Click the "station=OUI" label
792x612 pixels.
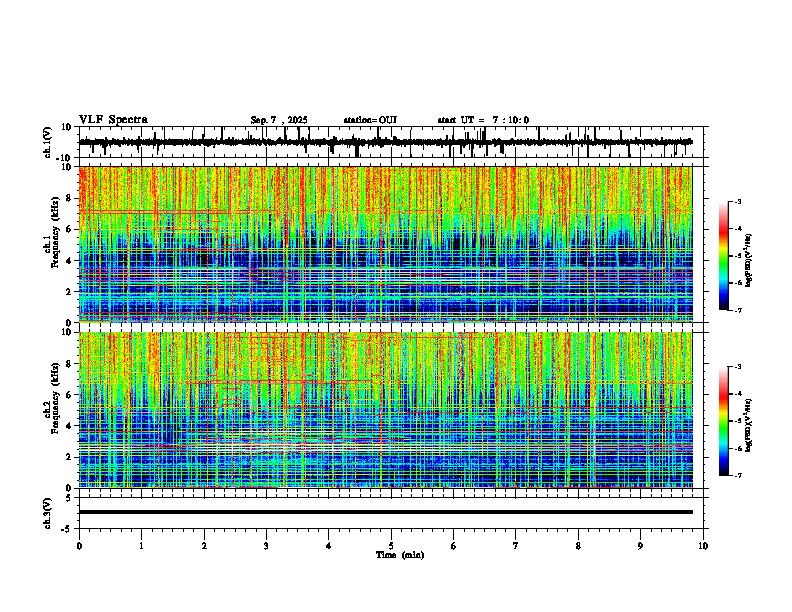click(370, 120)
